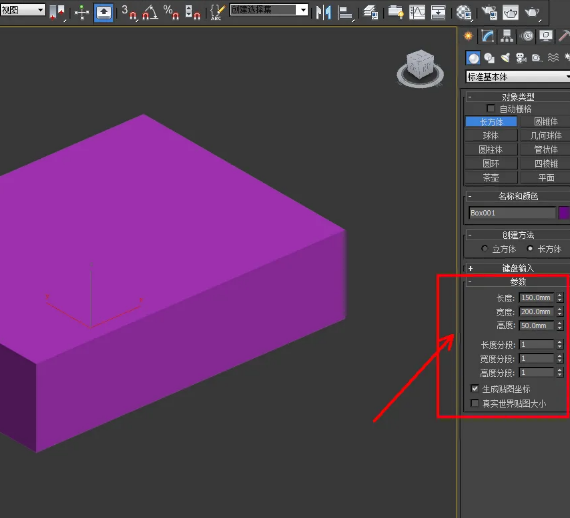Open the 标准基本体 primitive type dropdown

[518, 77]
